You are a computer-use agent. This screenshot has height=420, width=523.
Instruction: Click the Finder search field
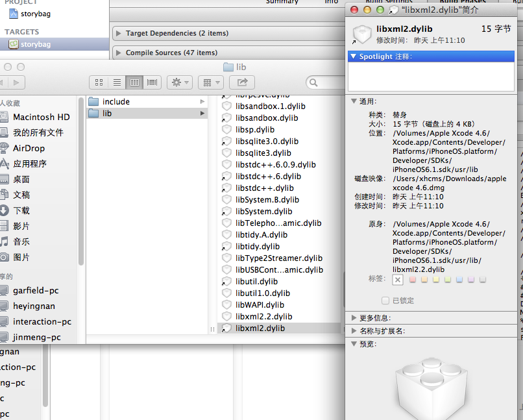pos(326,82)
